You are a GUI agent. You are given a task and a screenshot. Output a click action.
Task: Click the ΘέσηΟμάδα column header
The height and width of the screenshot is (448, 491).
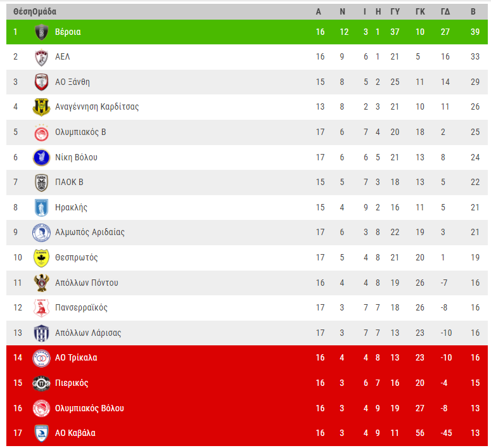pyautogui.click(x=35, y=11)
